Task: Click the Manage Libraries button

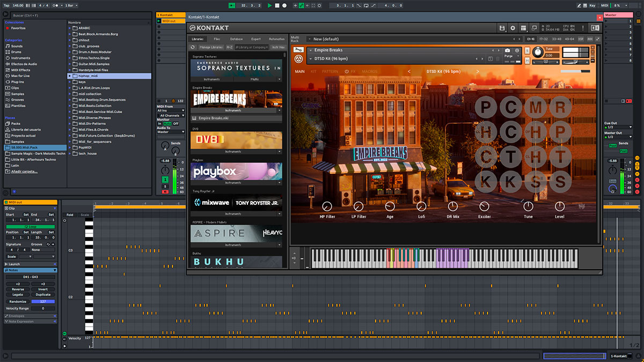Action: (x=211, y=47)
